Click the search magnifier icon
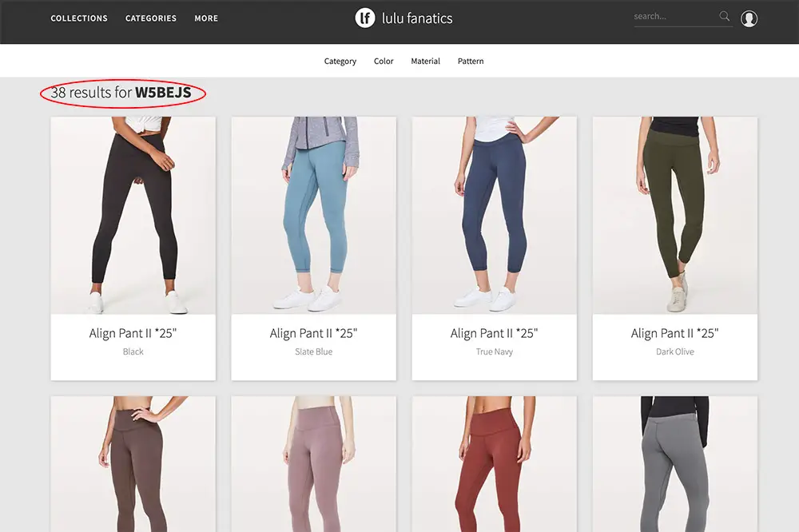Image resolution: width=799 pixels, height=532 pixels. [x=724, y=16]
